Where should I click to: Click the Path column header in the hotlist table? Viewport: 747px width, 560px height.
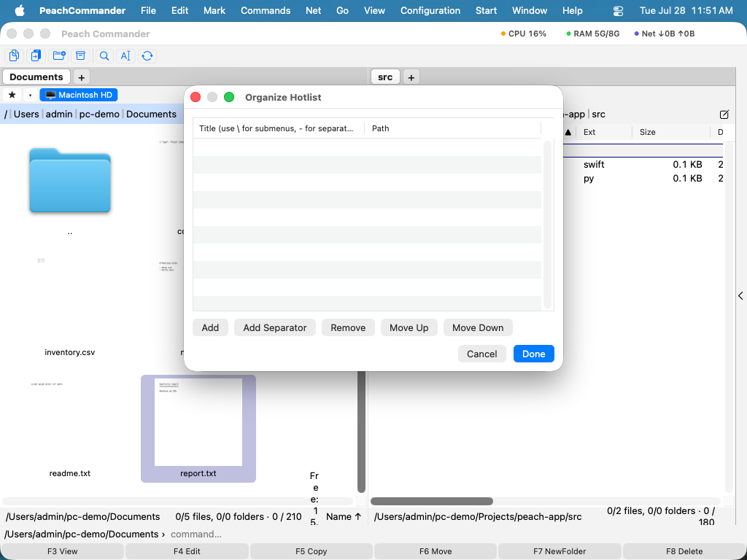pyautogui.click(x=452, y=128)
